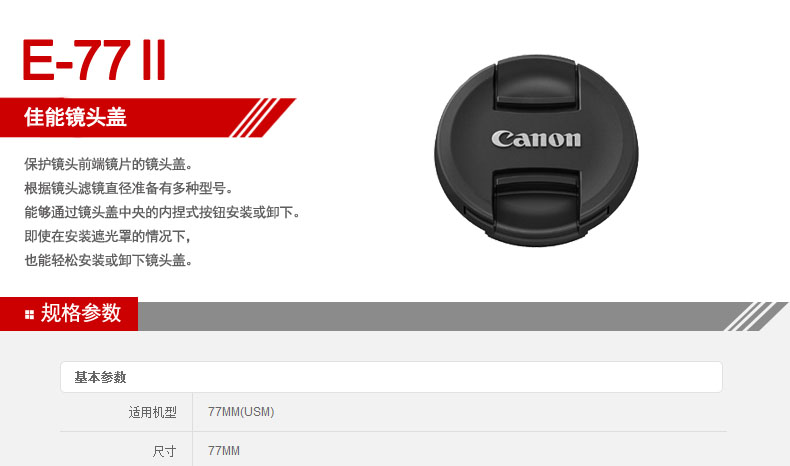Click the E-77 II product title
This screenshot has width=790, height=466.
(94, 60)
